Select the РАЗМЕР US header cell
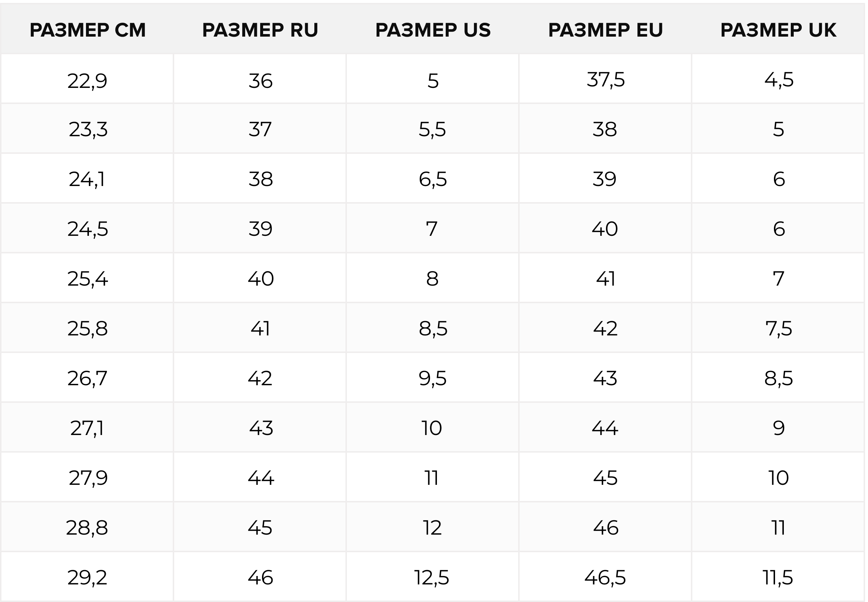 point(433,30)
